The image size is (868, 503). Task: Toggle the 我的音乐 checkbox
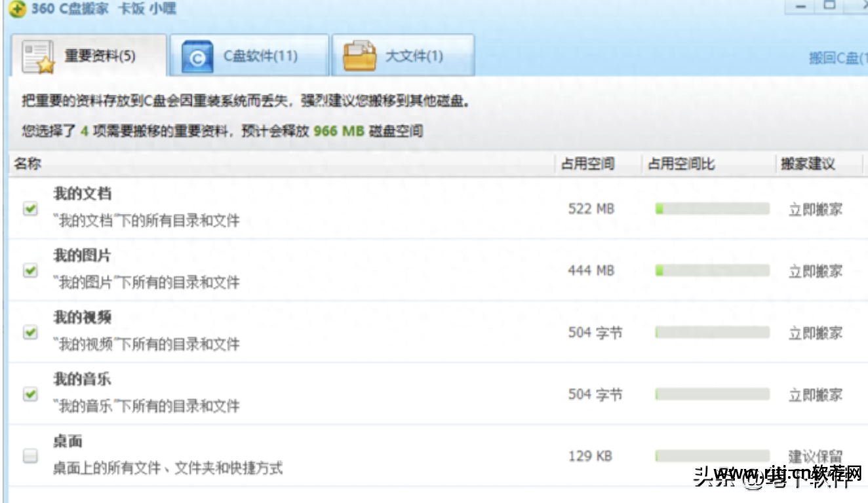pyautogui.click(x=30, y=394)
